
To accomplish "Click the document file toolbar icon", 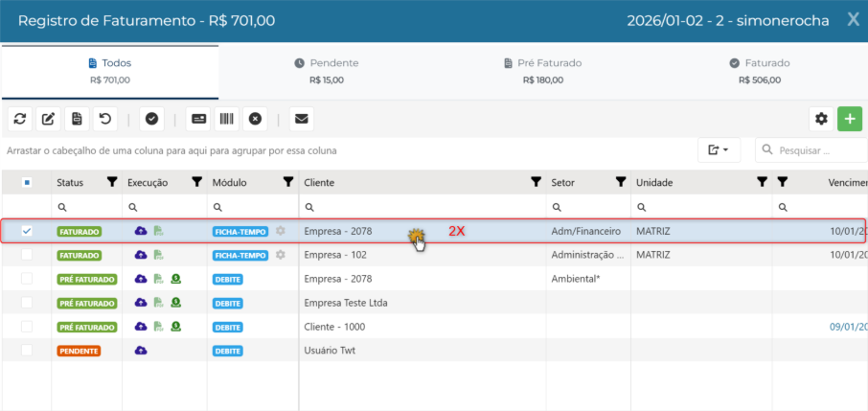I will point(77,119).
